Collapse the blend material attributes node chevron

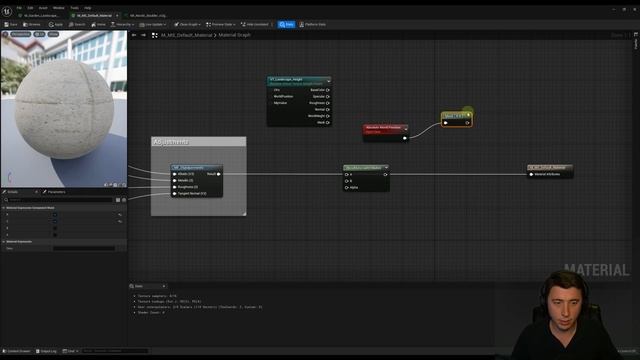pyautogui.click(x=386, y=167)
